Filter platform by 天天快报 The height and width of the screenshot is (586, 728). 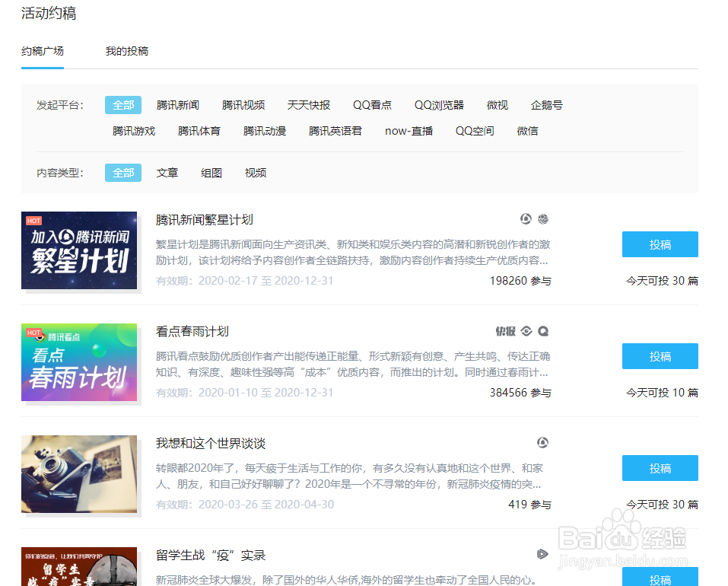point(309,105)
